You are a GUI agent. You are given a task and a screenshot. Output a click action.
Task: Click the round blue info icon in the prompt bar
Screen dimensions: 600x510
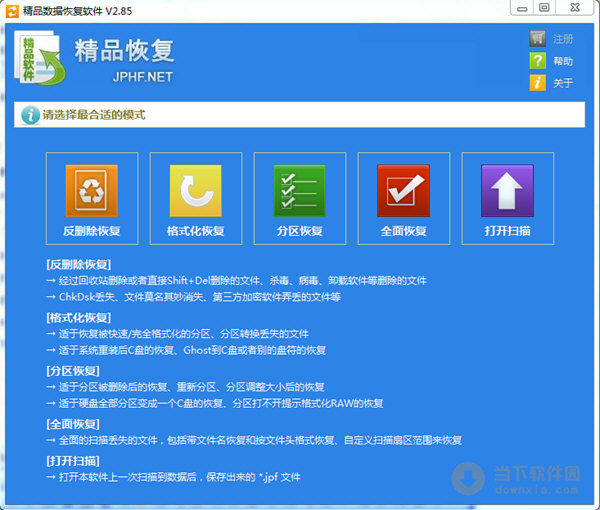[x=31, y=115]
